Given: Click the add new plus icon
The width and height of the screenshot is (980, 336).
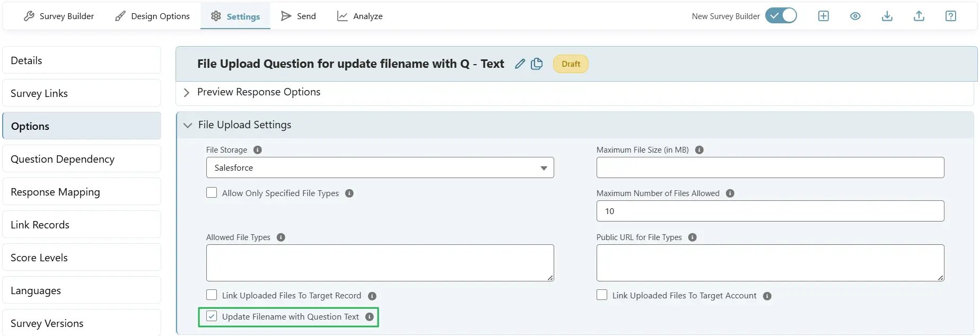Looking at the screenshot, I should click(824, 16).
